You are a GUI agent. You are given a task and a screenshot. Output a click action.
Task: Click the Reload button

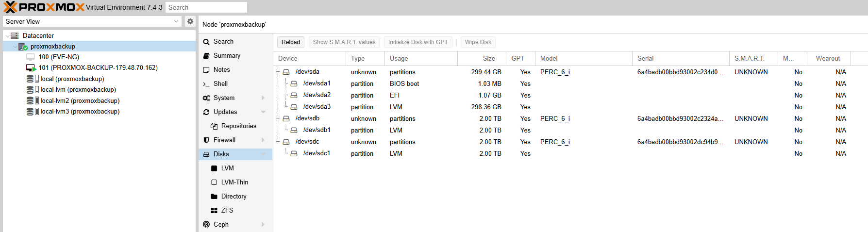pyautogui.click(x=291, y=42)
